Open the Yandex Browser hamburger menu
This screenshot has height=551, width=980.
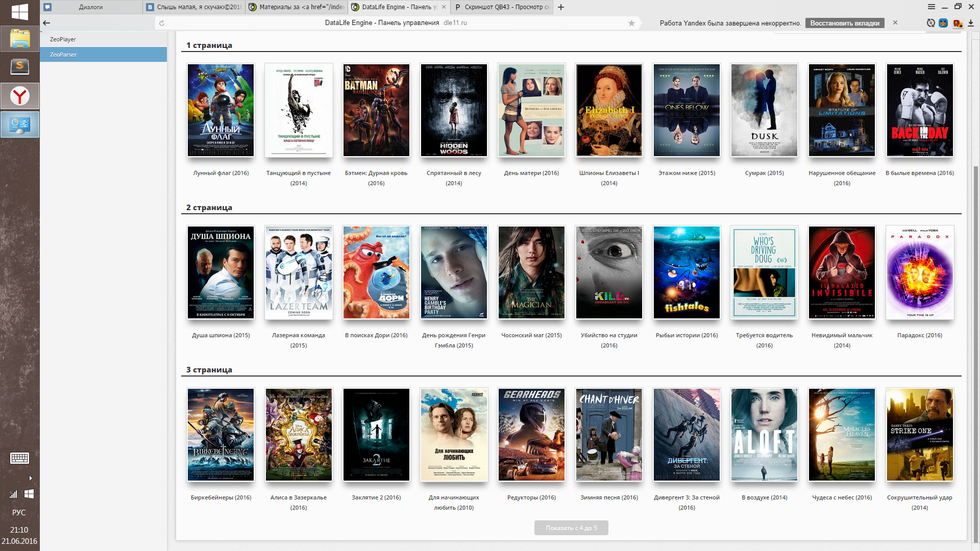coord(932,7)
